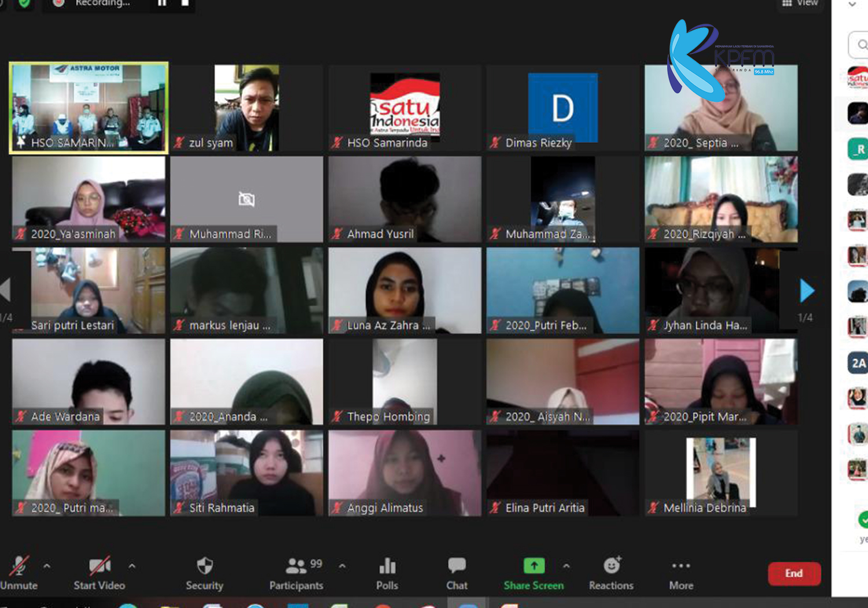The height and width of the screenshot is (608, 868).
Task: Open share options arrow beside Share Screen
Action: 567,566
